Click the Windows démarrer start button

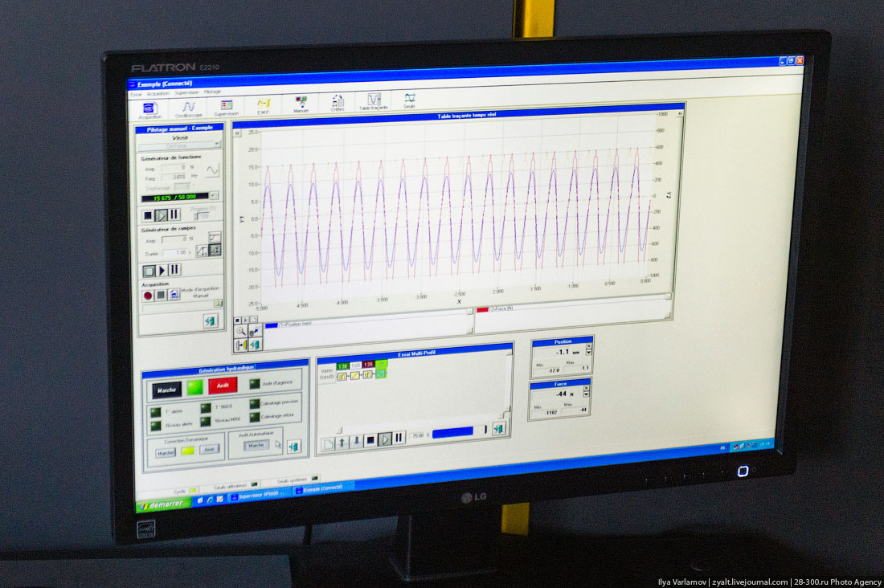pos(163,504)
